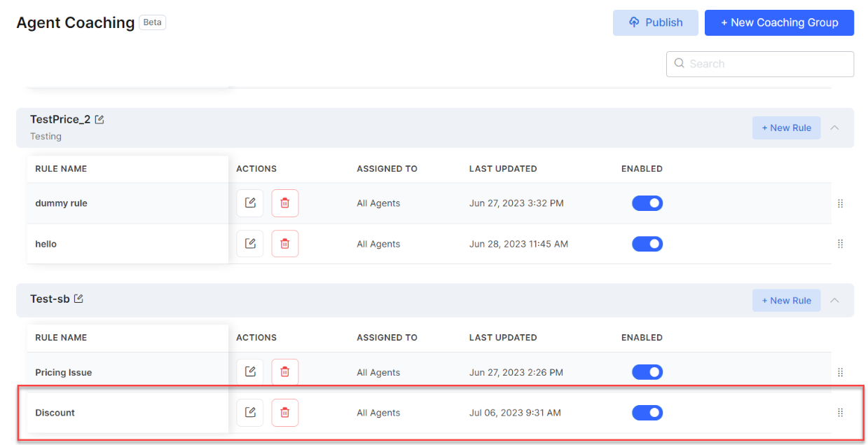
Task: Edit the Pricing Issue rule
Action: 250,372
